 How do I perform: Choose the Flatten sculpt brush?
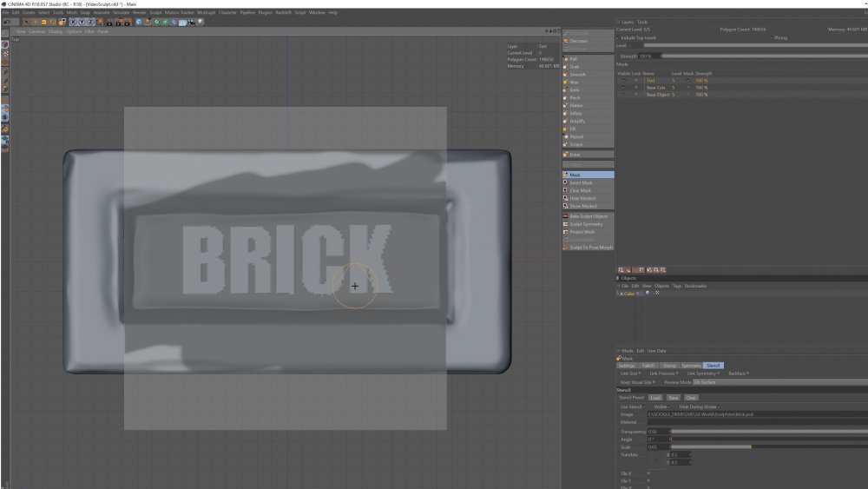pyautogui.click(x=588, y=105)
